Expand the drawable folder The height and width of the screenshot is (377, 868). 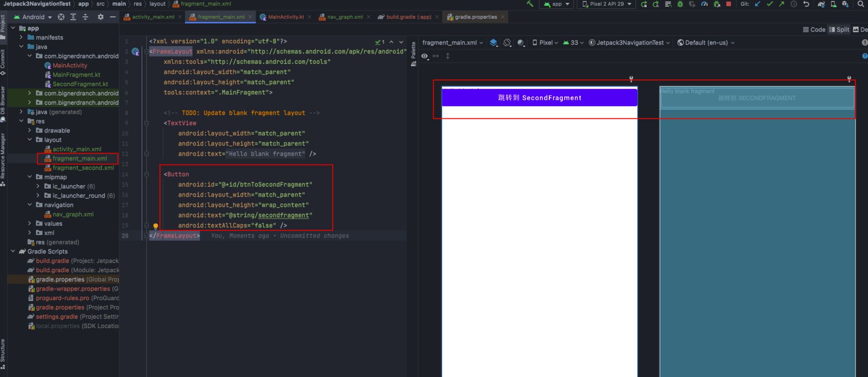pos(30,130)
